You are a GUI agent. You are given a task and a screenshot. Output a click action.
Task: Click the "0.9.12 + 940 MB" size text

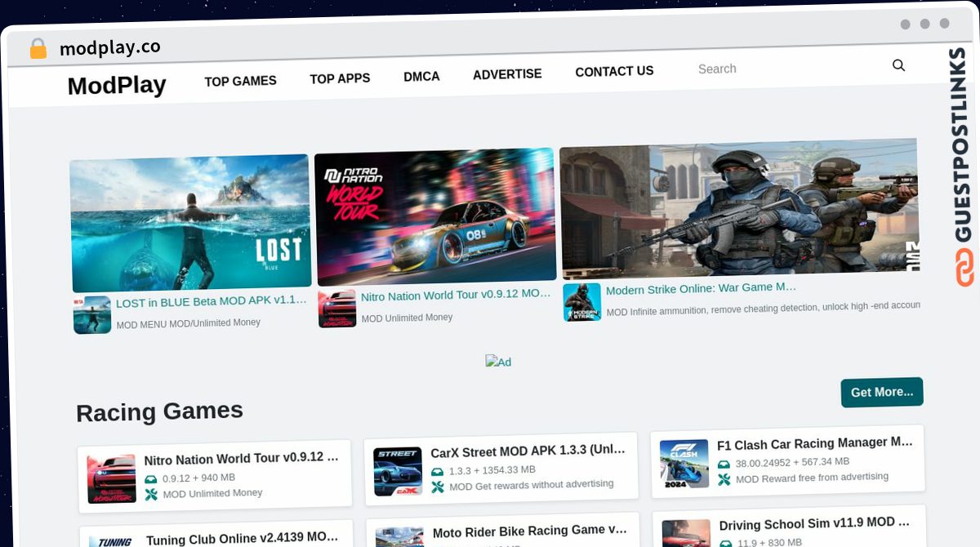pyautogui.click(x=198, y=478)
